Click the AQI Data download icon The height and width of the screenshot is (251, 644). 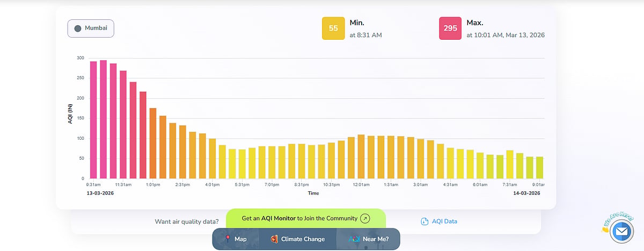point(425,221)
